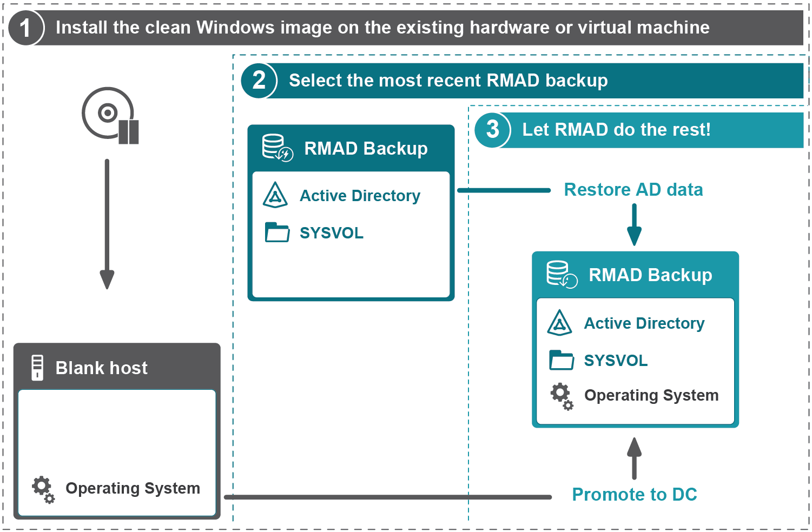Viewport: 812px width, 532px height.
Task: Click the server icon next to Blank host
Action: [36, 368]
